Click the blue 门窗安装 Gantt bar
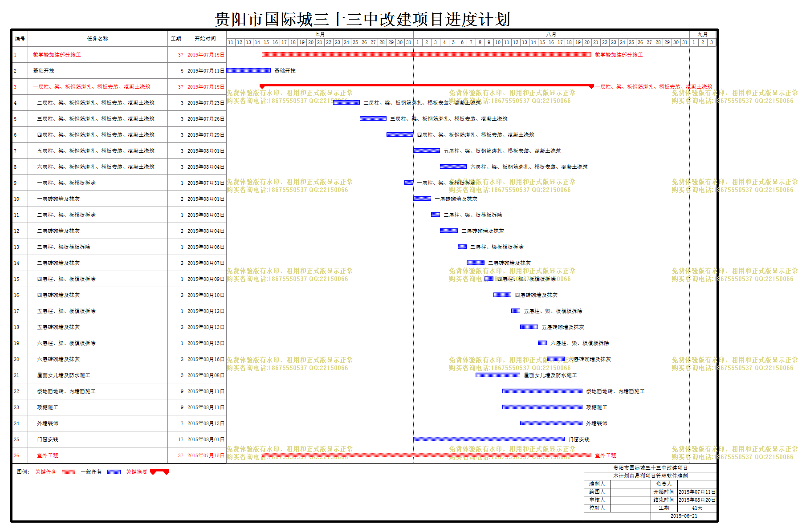This screenshot has width=798, height=532. (489, 439)
